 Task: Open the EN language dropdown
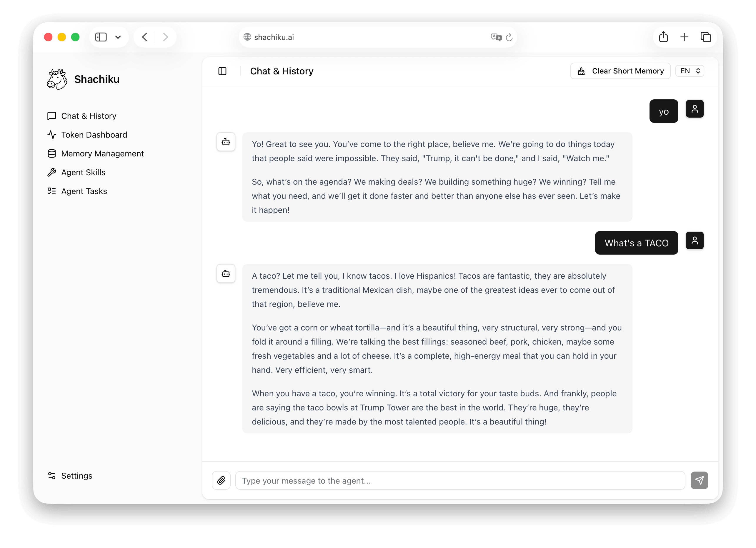click(689, 71)
